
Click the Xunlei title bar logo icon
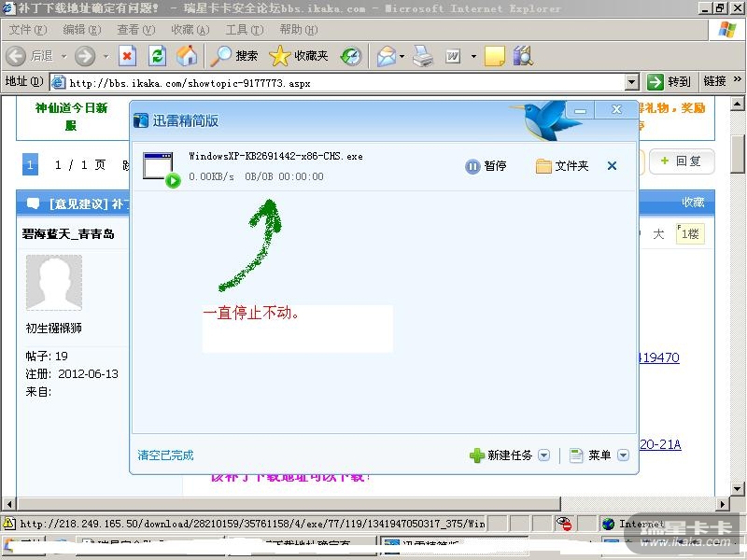click(x=141, y=120)
